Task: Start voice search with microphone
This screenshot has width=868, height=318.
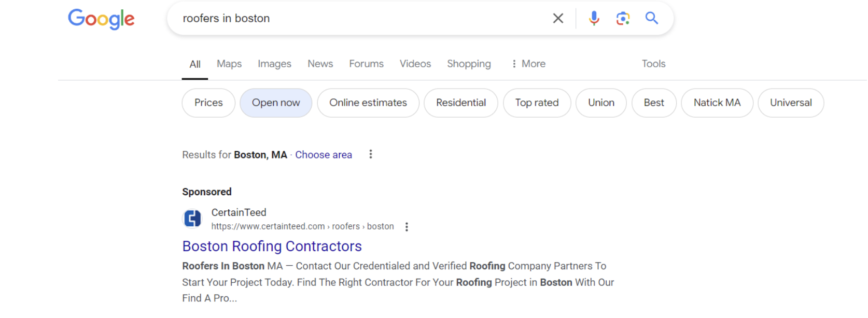Action: (x=594, y=19)
